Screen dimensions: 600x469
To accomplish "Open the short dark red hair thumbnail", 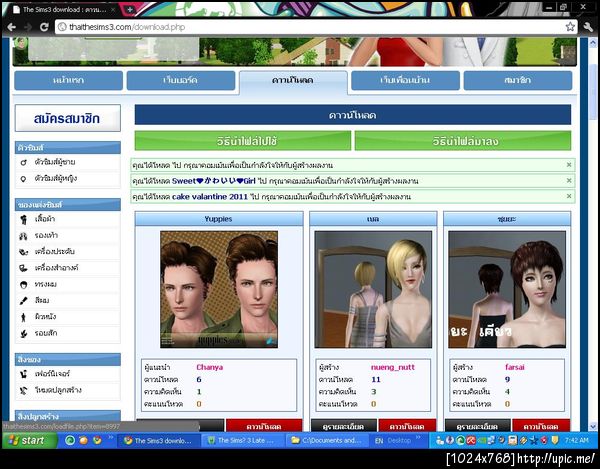I will tap(507, 290).
